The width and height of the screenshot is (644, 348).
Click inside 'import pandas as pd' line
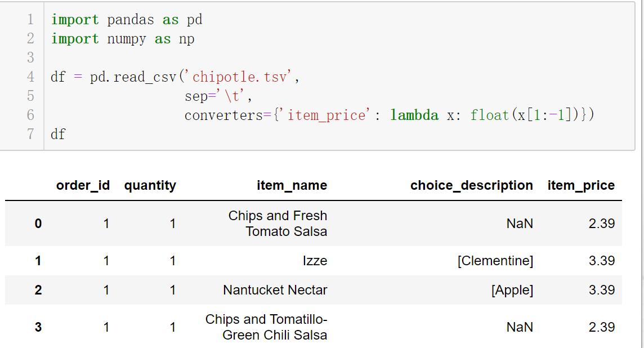coord(127,20)
